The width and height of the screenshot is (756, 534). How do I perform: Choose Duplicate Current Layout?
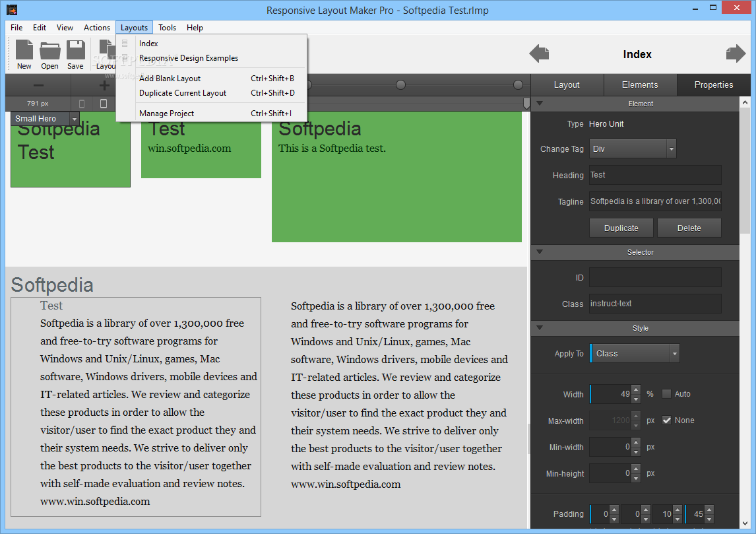tap(211, 92)
